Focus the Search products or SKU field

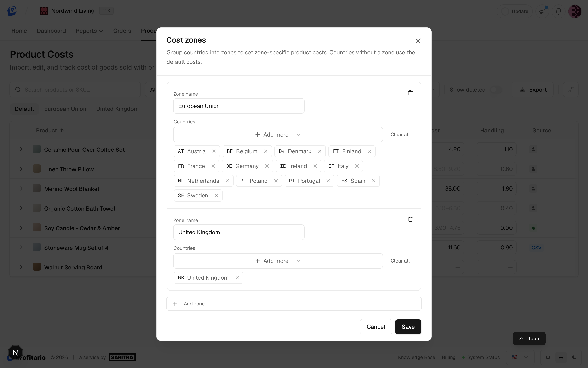75,90
